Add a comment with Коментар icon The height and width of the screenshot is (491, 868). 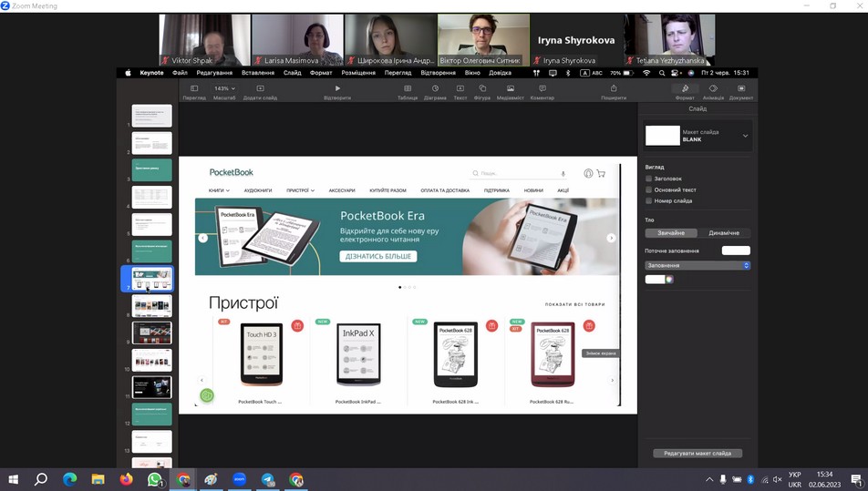coord(542,88)
